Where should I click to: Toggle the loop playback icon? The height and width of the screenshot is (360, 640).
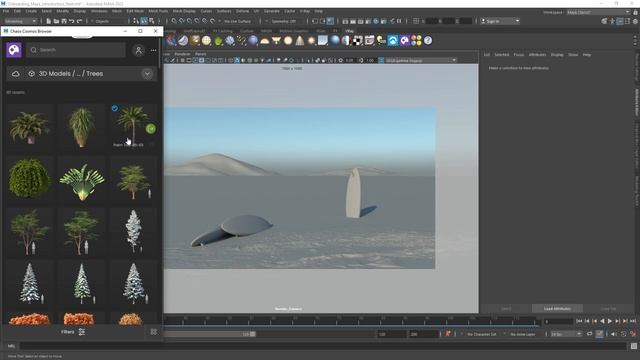[589, 334]
